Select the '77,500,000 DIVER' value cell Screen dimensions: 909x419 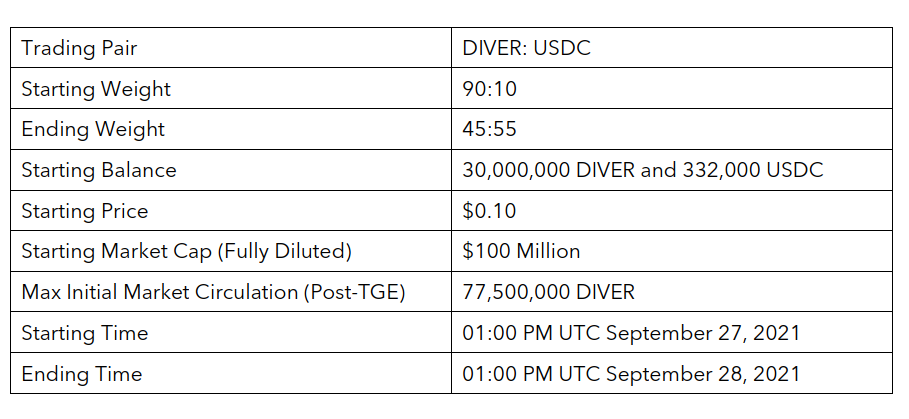[x=548, y=292]
